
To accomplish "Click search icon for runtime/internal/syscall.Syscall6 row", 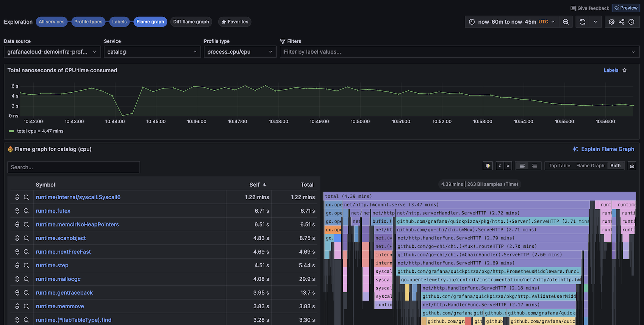I will [26, 197].
